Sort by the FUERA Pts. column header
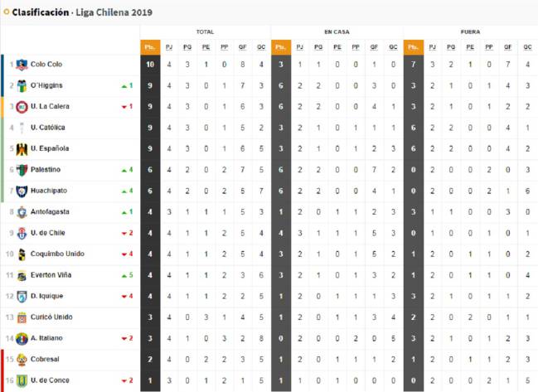The width and height of the screenshot is (538, 392). [x=413, y=47]
